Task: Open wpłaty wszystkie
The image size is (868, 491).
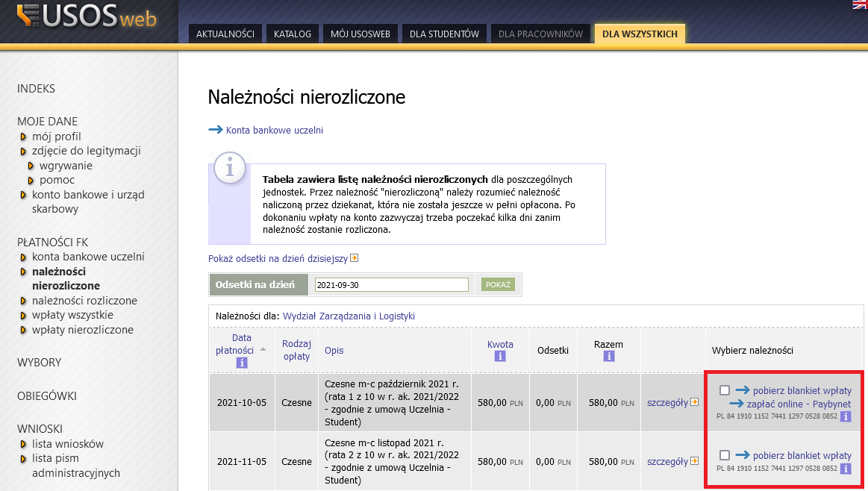Action: point(72,315)
